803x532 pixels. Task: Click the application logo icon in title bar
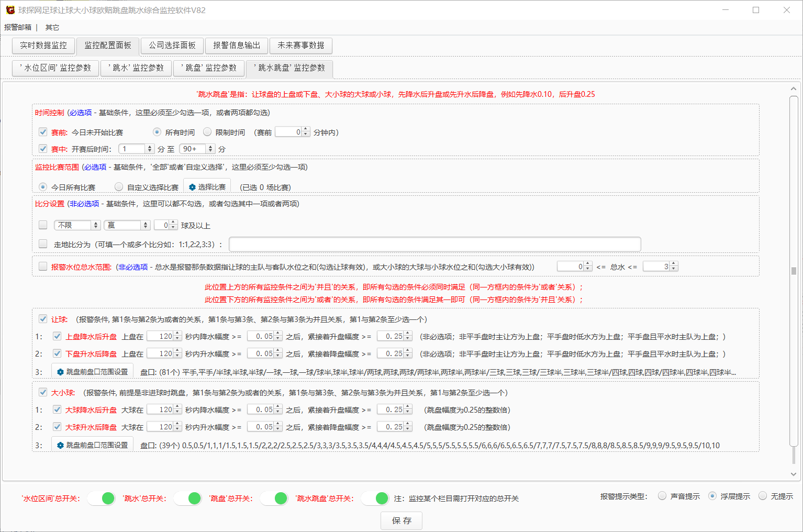(10, 10)
